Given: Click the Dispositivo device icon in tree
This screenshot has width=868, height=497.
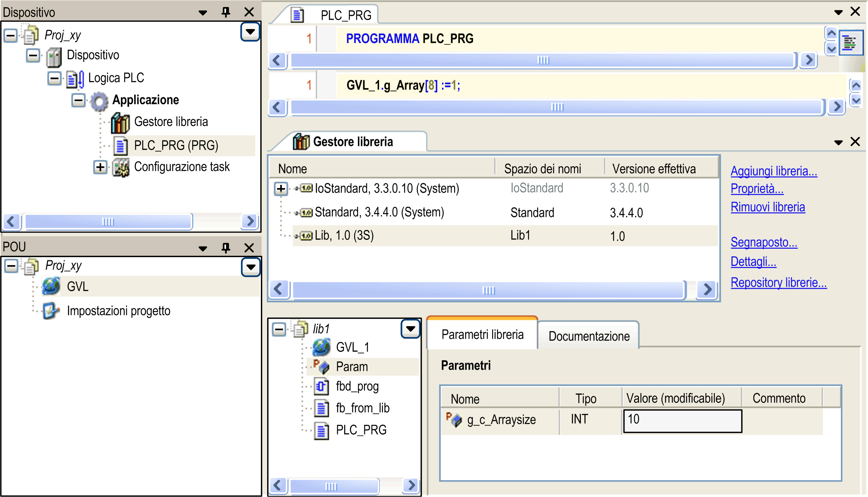Looking at the screenshot, I should pos(54,58).
